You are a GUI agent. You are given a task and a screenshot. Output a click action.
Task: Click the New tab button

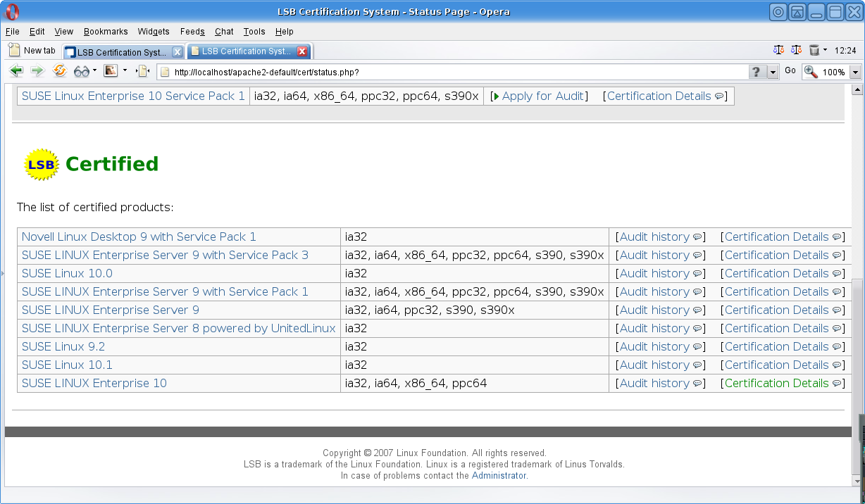coord(32,51)
